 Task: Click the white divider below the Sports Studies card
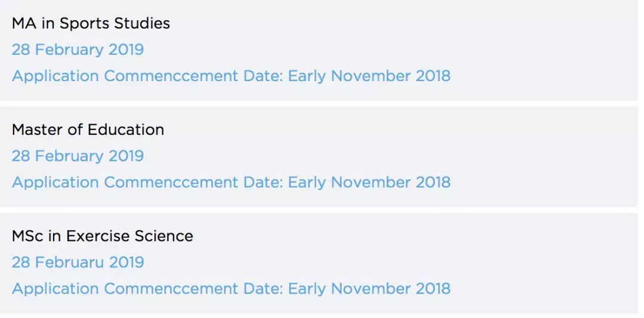tap(322, 104)
